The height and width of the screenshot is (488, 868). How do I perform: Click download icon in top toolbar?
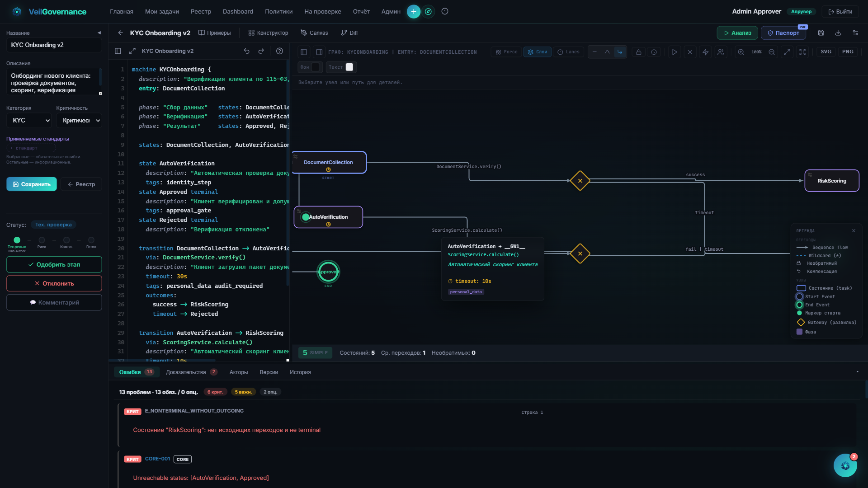pos(838,33)
